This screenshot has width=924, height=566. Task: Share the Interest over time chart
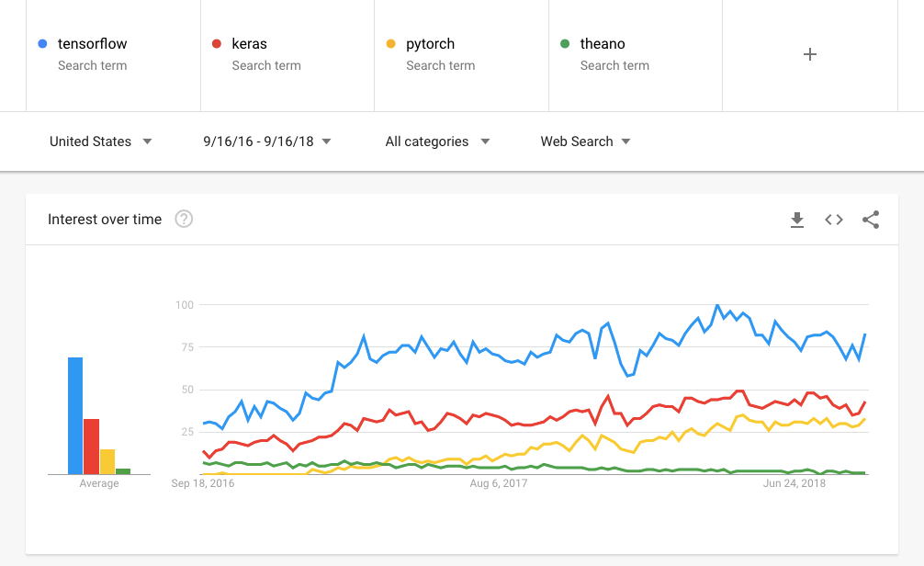tap(871, 220)
